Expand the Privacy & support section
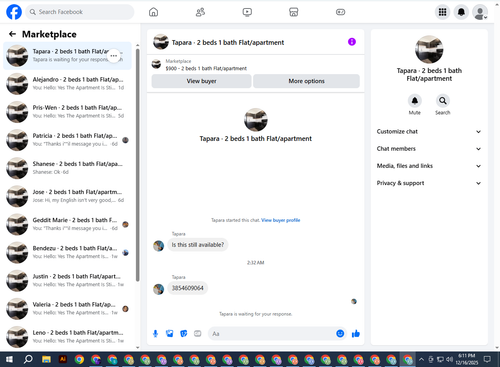 429,183
